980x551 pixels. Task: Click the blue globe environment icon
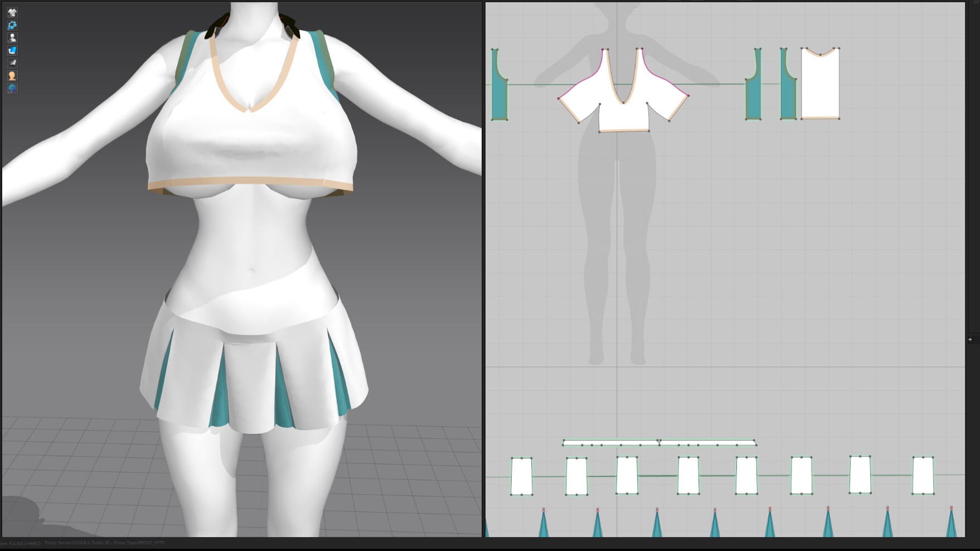point(12,89)
